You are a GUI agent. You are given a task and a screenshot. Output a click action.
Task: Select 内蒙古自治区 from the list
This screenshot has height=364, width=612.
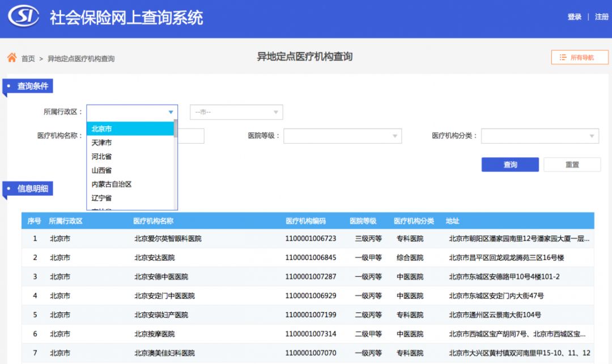[112, 184]
